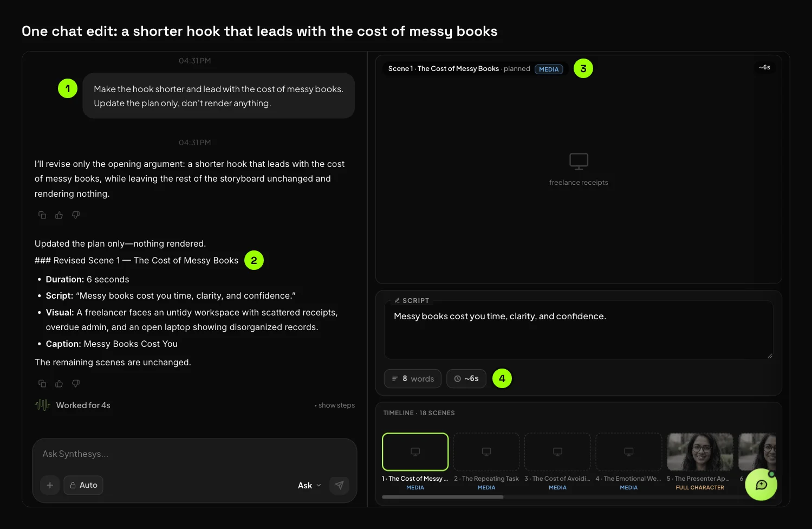
Task: Click the waveform icon beside 'Worked for 4s'
Action: (42, 405)
